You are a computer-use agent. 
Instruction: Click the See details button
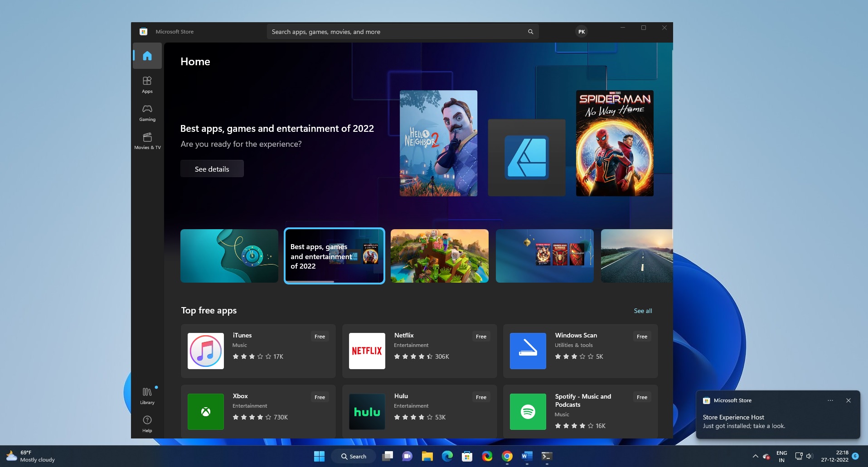(212, 169)
